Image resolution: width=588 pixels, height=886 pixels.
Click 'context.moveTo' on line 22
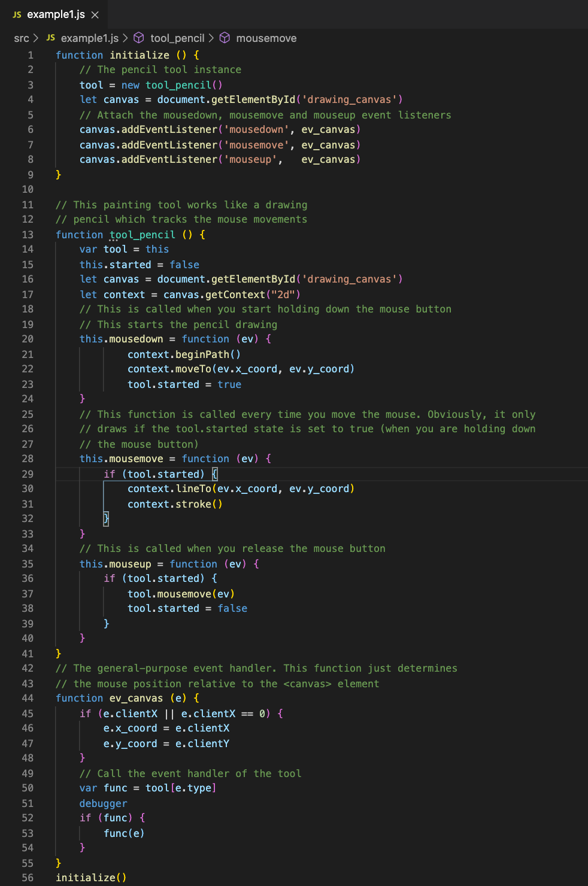[169, 369]
